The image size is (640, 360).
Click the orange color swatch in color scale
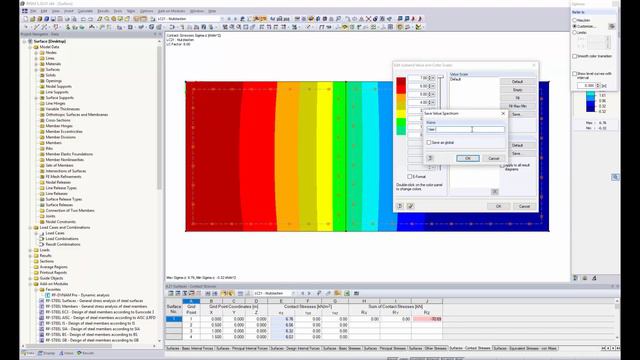point(401,98)
